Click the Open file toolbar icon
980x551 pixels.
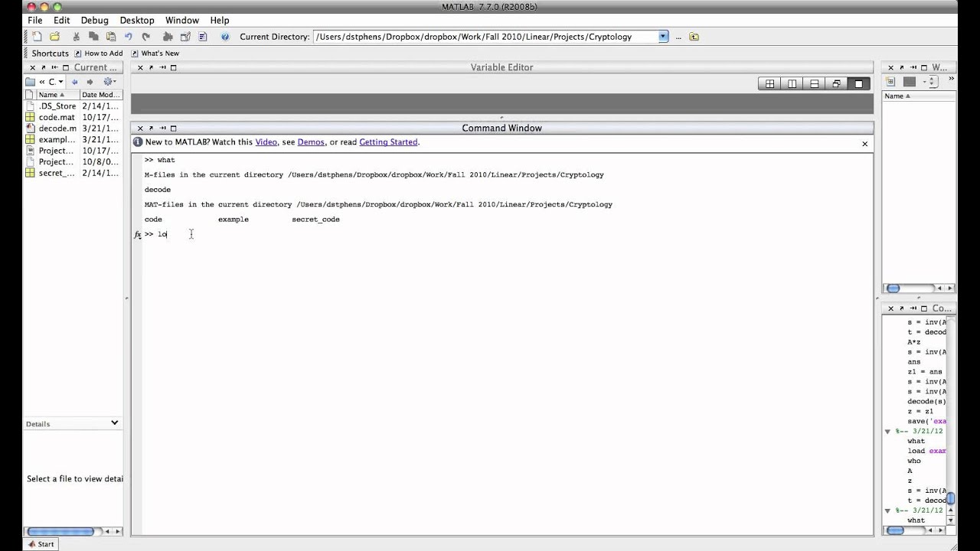54,37
